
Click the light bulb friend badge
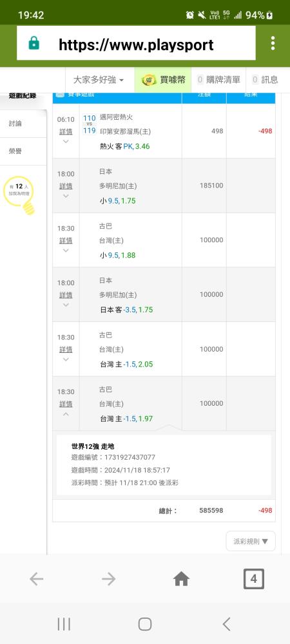coord(19,194)
